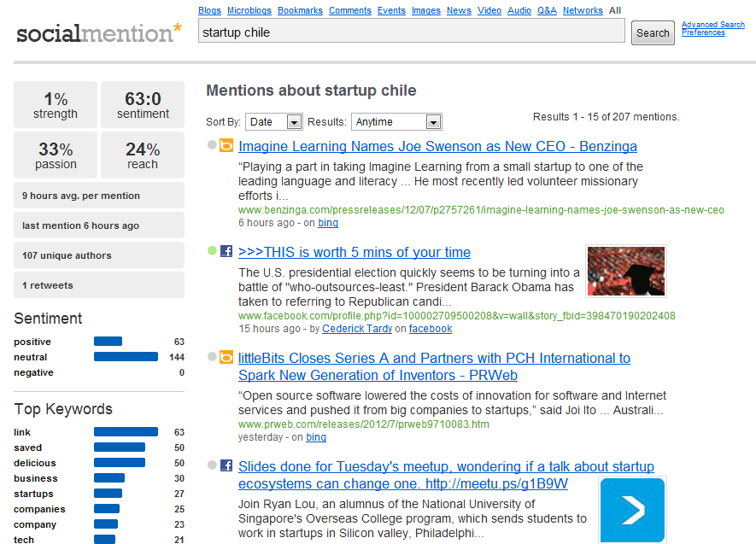The height and width of the screenshot is (544, 756).
Task: Click the benzinga.com green URL
Action: (x=481, y=210)
